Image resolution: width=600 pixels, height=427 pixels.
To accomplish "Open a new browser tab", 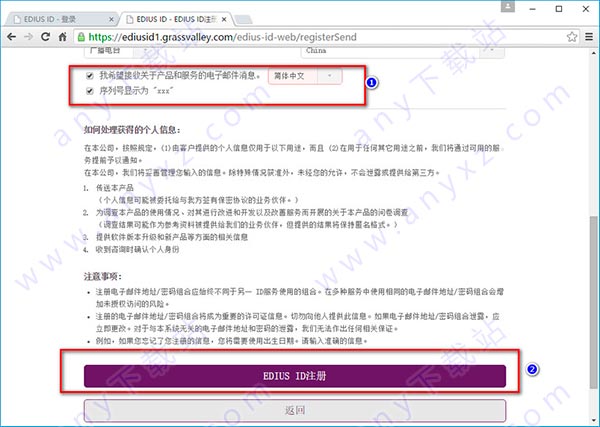I will [x=243, y=19].
